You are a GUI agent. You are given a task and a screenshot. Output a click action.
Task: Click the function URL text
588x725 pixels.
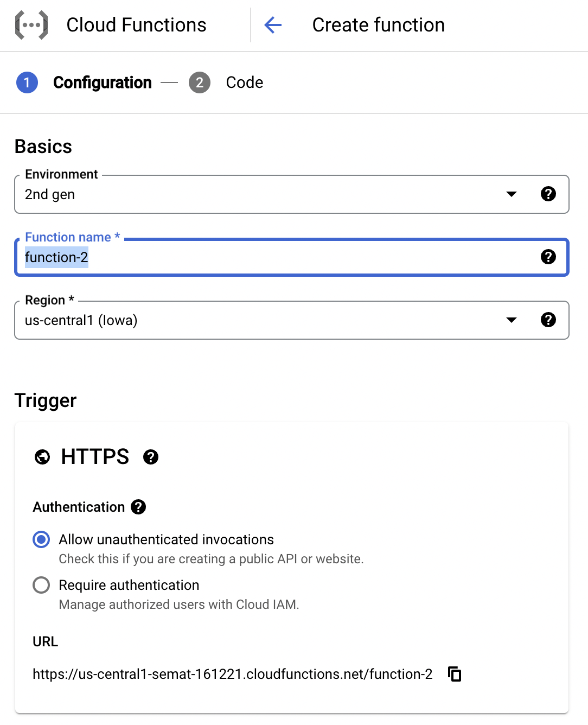[x=232, y=674]
